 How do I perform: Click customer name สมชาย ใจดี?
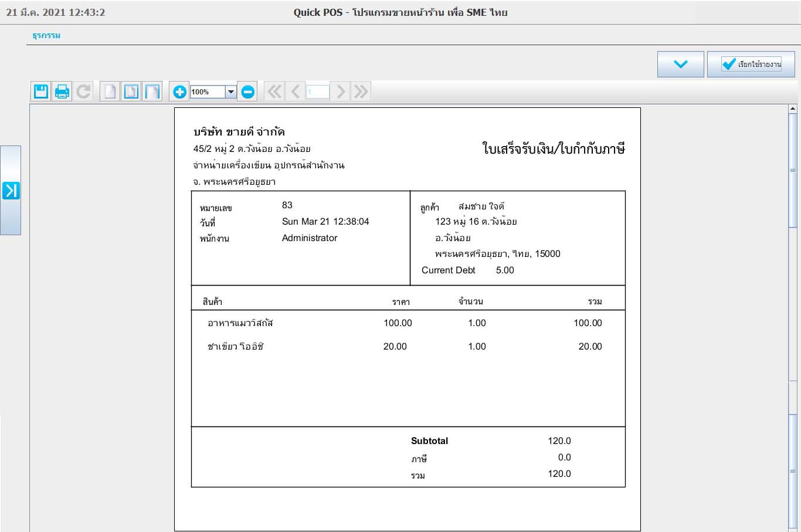(481, 206)
